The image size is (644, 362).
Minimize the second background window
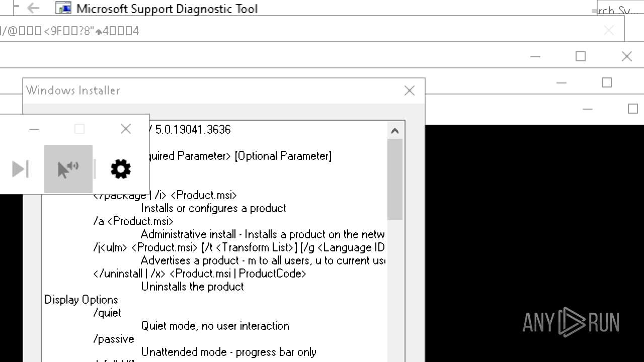point(561,82)
